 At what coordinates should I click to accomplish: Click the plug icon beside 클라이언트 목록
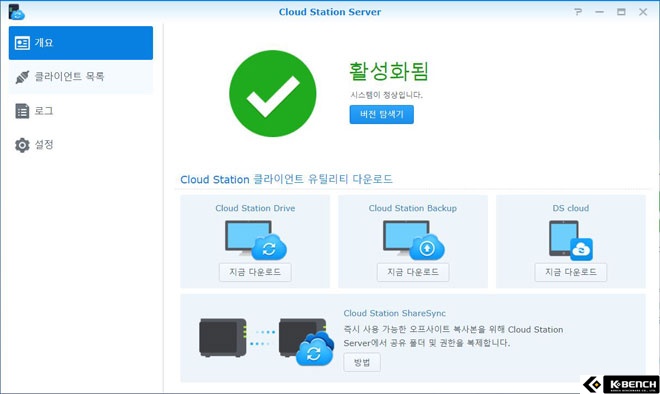(22, 77)
